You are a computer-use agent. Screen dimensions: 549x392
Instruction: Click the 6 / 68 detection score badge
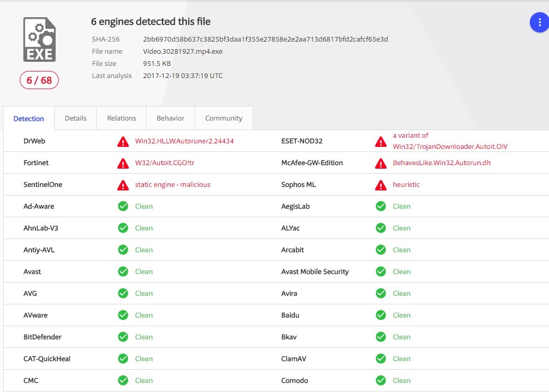click(x=40, y=80)
